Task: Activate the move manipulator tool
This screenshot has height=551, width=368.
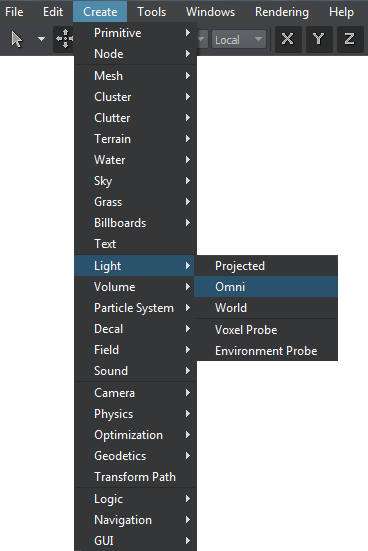Action: [x=65, y=39]
